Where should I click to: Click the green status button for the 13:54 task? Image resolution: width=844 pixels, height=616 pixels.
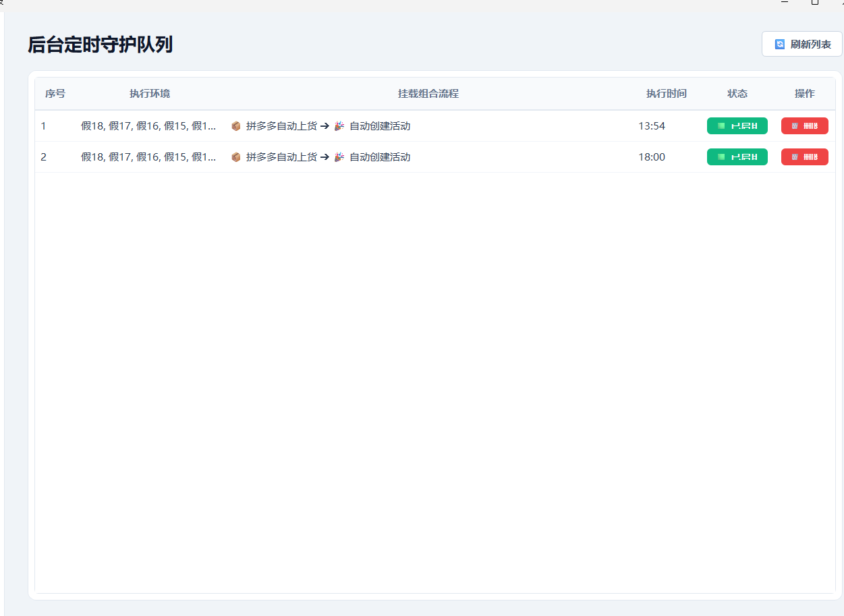pyautogui.click(x=737, y=126)
